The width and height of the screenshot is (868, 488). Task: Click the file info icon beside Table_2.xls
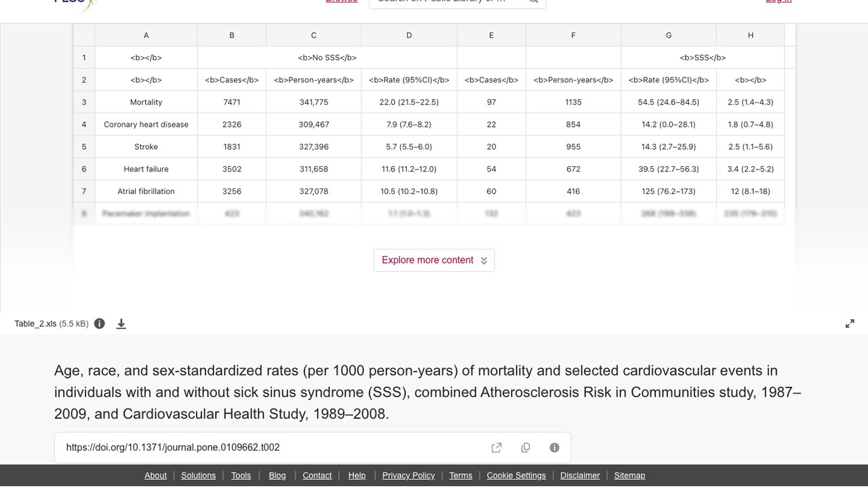100,323
